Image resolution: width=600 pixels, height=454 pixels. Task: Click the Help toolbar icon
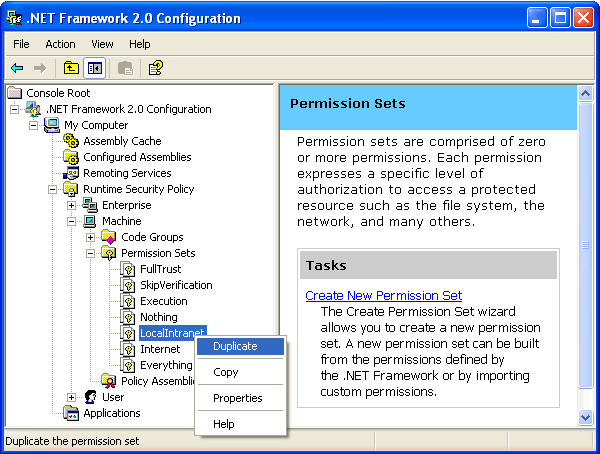pos(155,68)
